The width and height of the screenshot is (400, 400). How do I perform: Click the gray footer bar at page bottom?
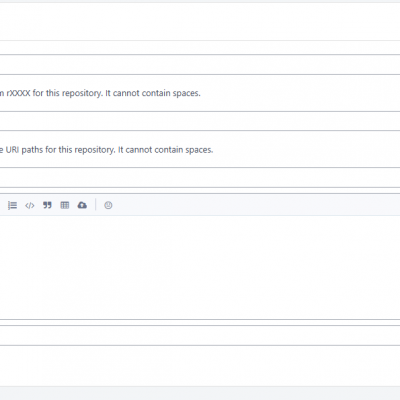[x=200, y=393]
